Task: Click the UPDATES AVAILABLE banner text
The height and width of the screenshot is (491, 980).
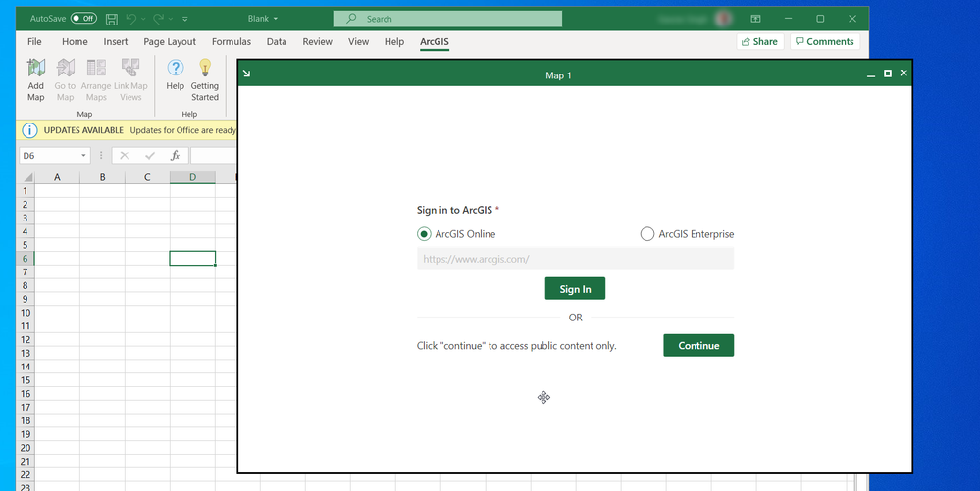Action: click(x=83, y=130)
